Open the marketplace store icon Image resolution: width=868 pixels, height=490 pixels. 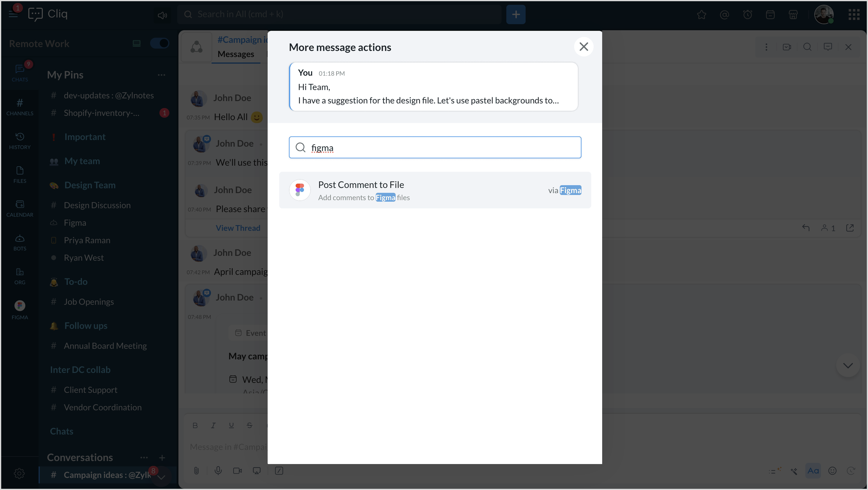tap(793, 14)
